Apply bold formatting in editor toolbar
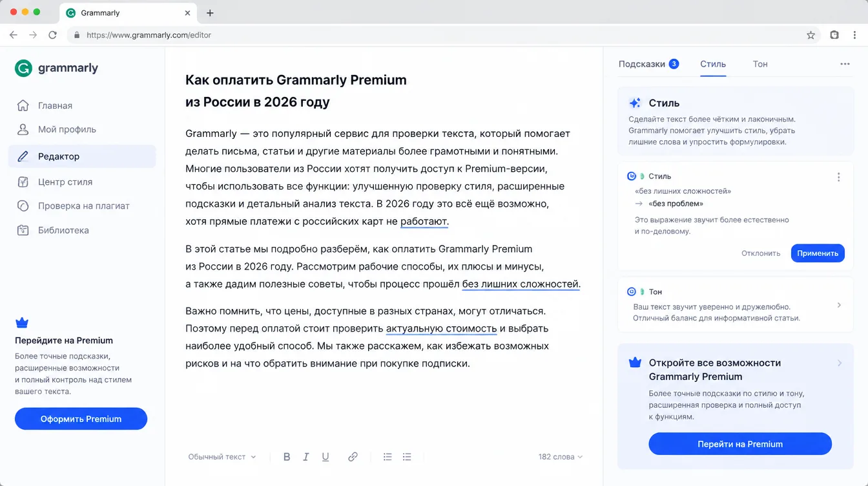 [x=287, y=457]
